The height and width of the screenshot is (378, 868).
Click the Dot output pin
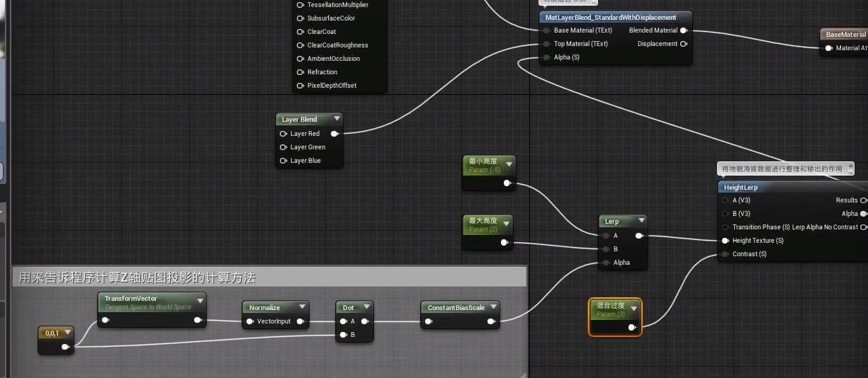coord(365,321)
